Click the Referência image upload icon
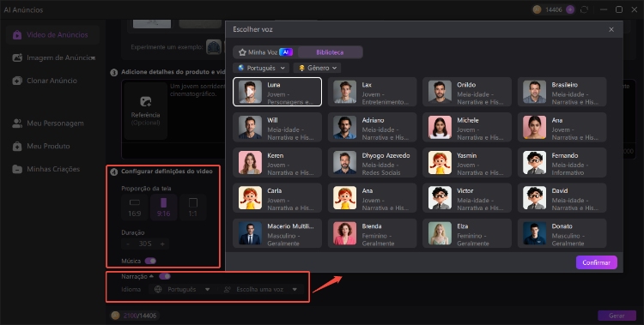 [145, 101]
